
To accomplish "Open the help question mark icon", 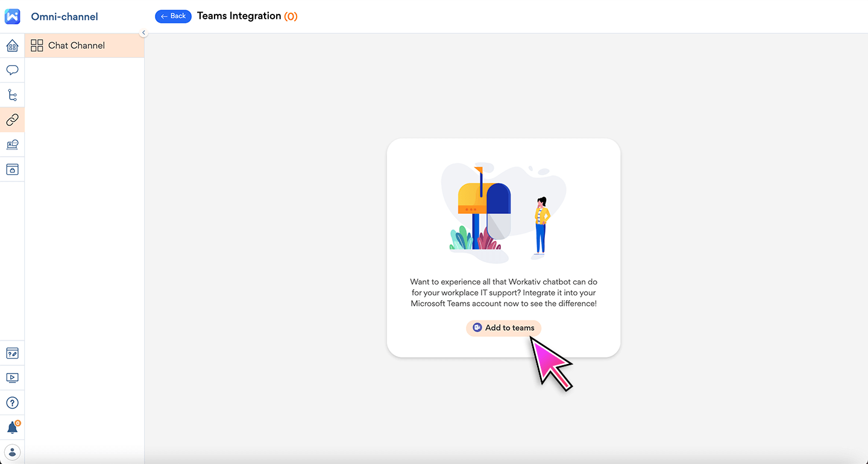I will pos(12,403).
